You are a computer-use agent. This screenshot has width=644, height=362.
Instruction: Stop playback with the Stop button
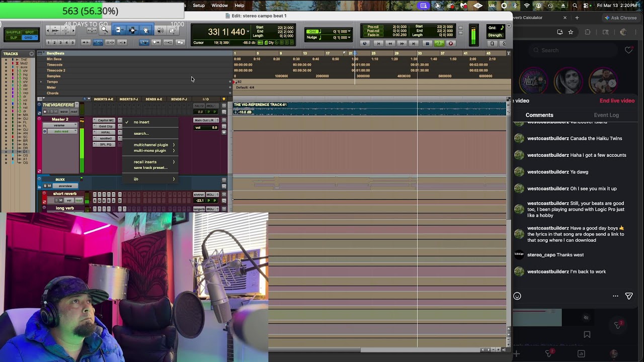[427, 43]
